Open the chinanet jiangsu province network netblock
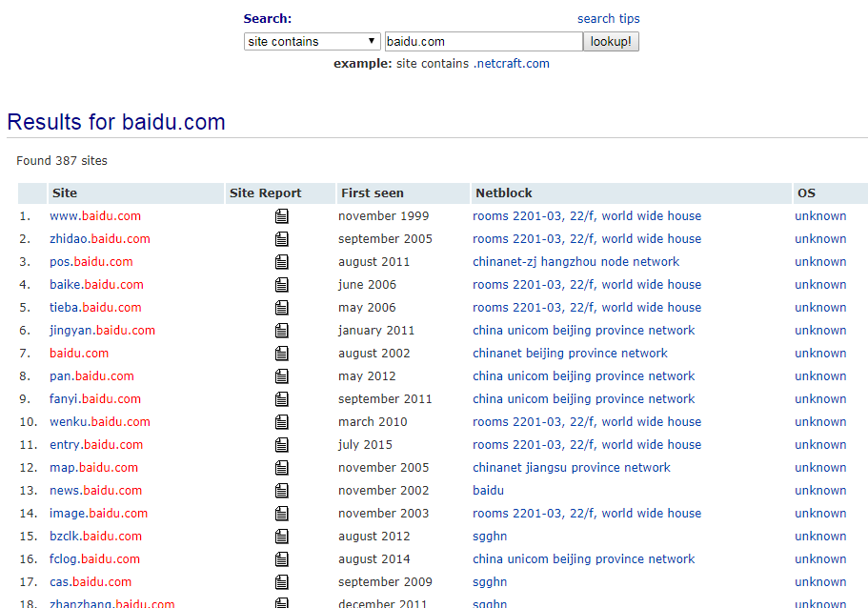The image size is (868, 608). (x=572, y=468)
